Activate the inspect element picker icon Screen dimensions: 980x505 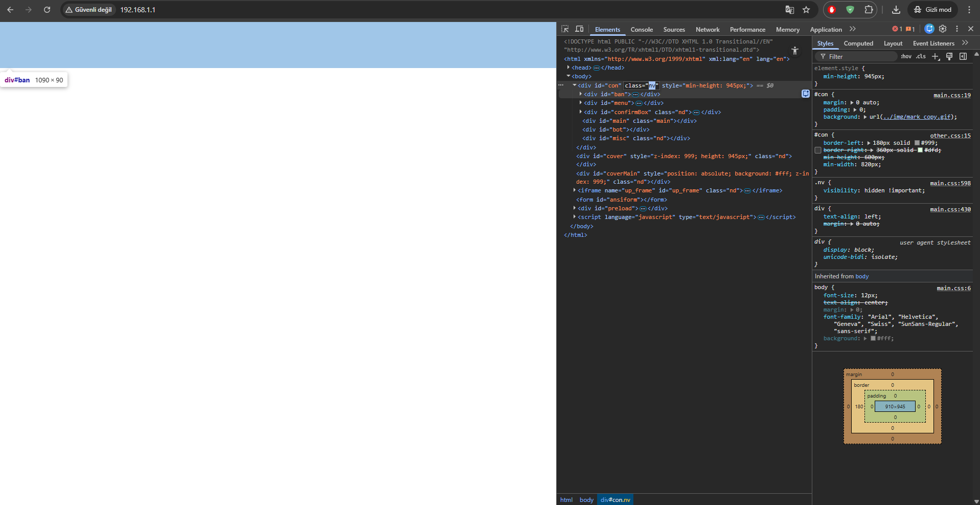(565, 29)
